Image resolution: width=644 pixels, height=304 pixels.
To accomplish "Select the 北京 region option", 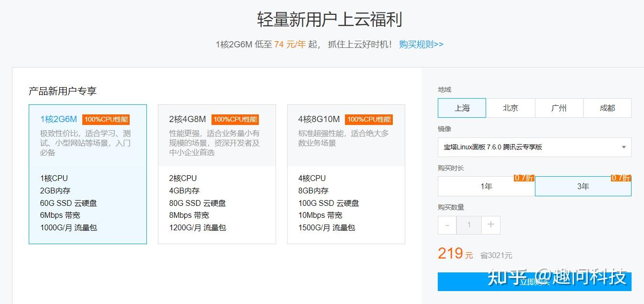I will 511,108.
